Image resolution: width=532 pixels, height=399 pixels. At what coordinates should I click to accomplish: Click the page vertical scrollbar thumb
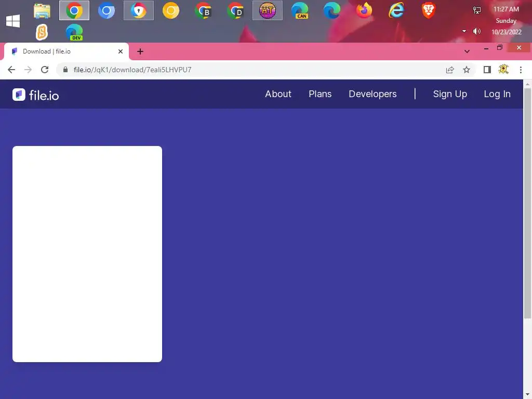[528, 203]
